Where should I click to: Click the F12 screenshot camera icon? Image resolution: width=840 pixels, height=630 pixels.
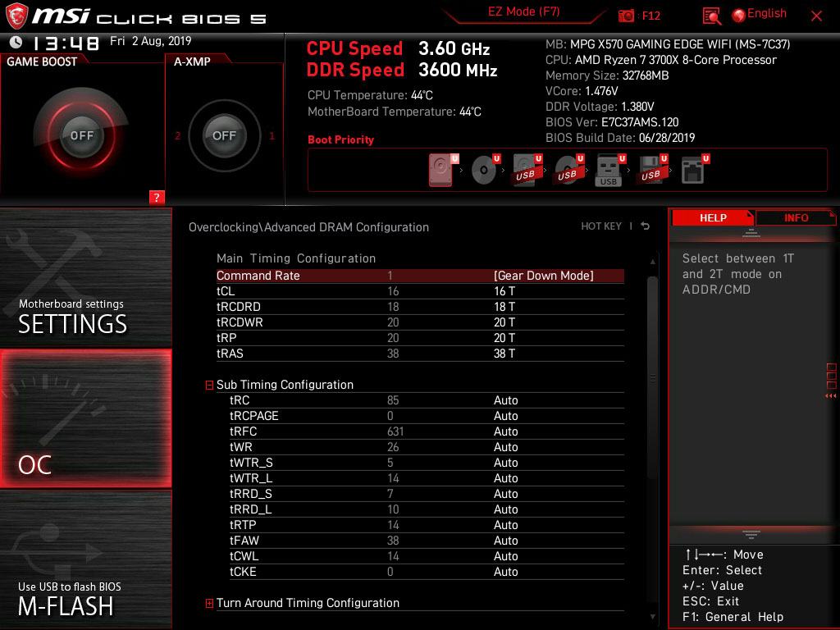point(626,16)
